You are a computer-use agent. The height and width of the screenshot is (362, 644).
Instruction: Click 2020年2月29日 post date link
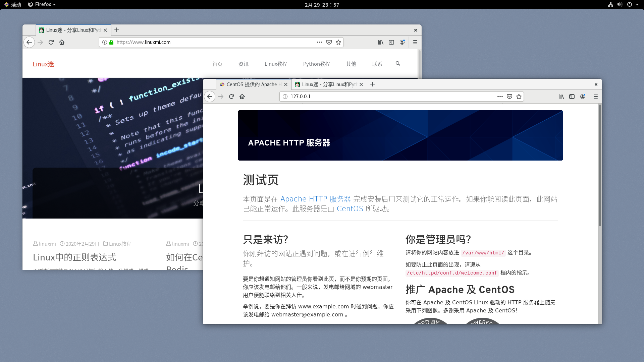(83, 244)
